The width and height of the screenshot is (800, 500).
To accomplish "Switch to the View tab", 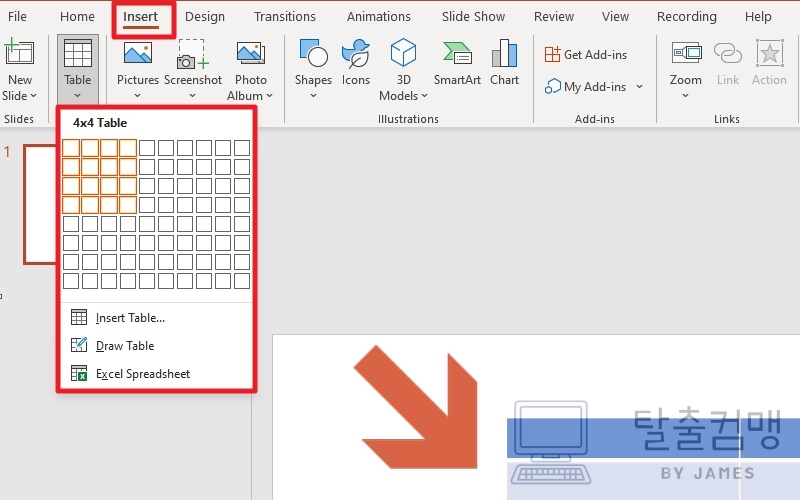I will click(x=615, y=16).
